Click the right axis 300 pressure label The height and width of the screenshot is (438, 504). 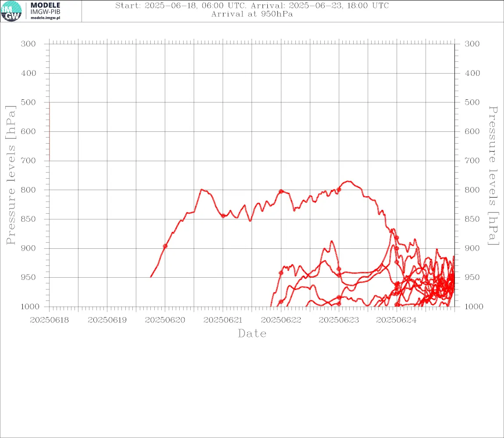(472, 44)
